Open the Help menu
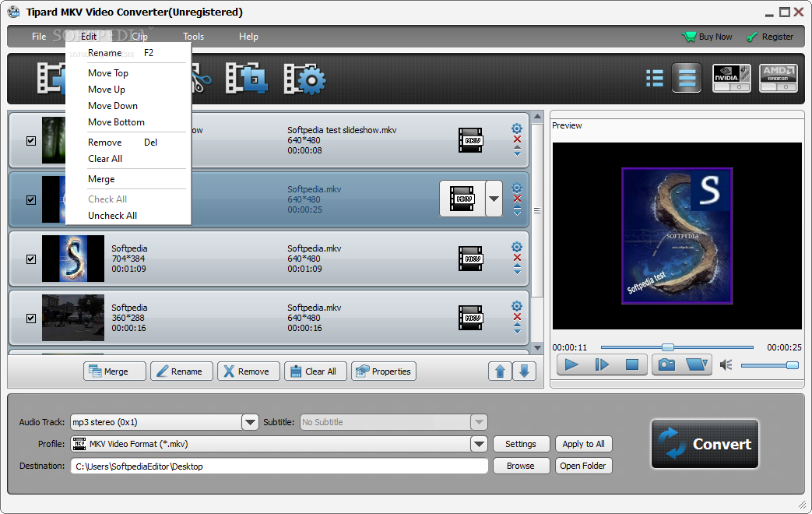The image size is (812, 514). 248,37
